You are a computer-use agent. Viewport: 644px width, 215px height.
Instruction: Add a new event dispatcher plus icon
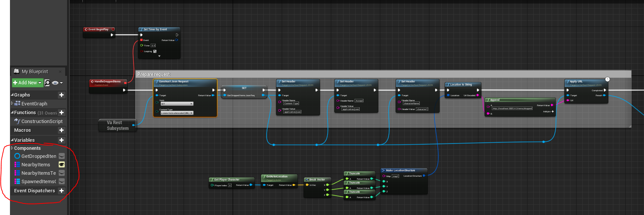[61, 191]
